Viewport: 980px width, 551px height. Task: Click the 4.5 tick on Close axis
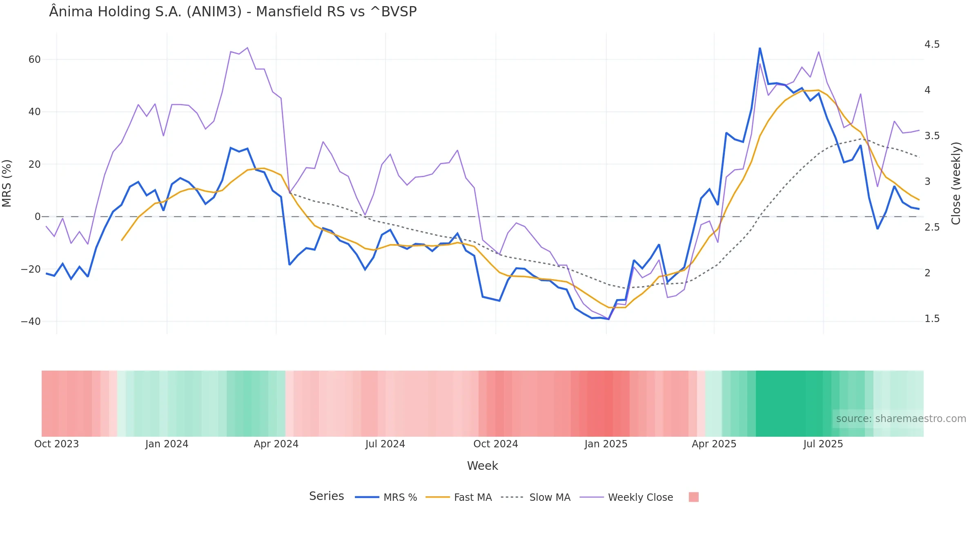tap(932, 44)
